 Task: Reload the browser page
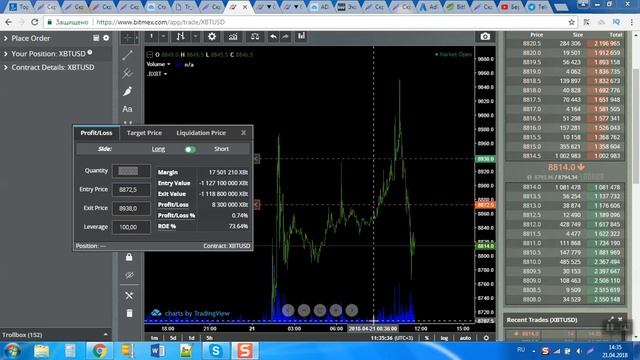(x=35, y=22)
